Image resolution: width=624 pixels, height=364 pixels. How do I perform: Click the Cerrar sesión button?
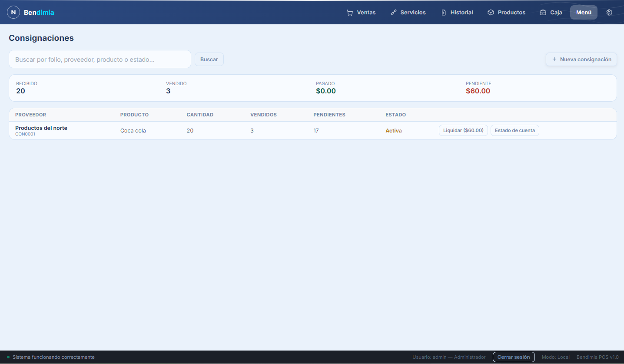[514, 357]
